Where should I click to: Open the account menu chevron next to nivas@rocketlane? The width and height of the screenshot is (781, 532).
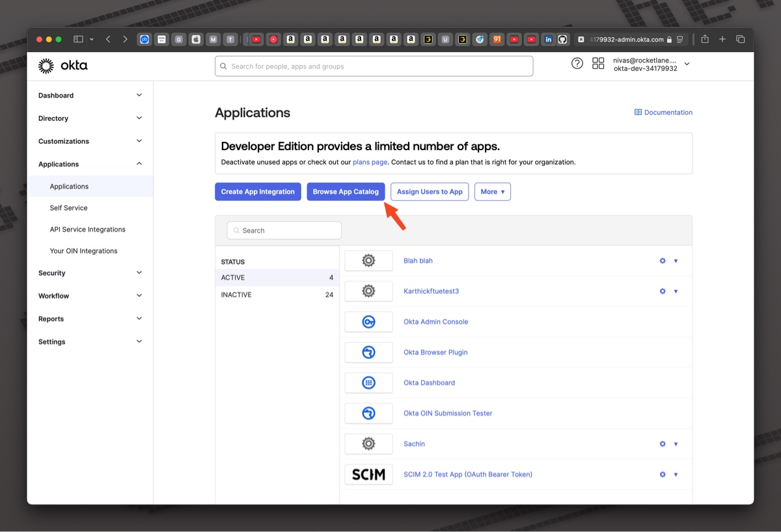coord(687,64)
